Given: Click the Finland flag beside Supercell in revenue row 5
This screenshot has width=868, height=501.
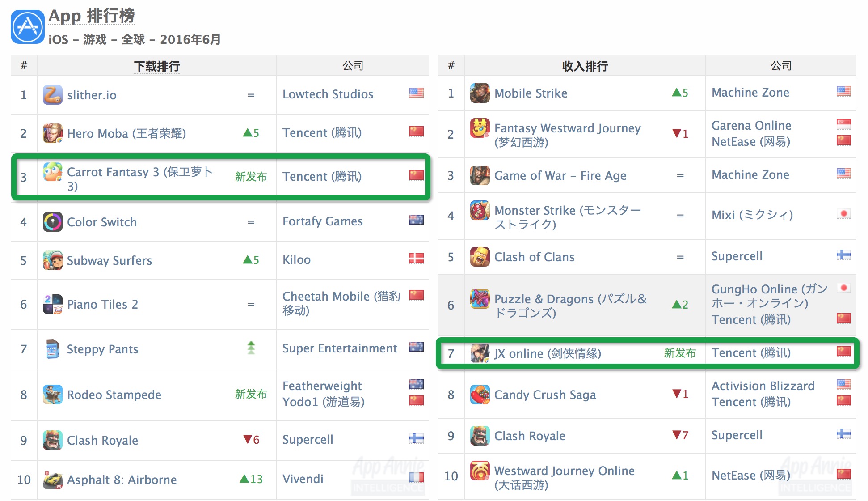Looking at the screenshot, I should [843, 255].
